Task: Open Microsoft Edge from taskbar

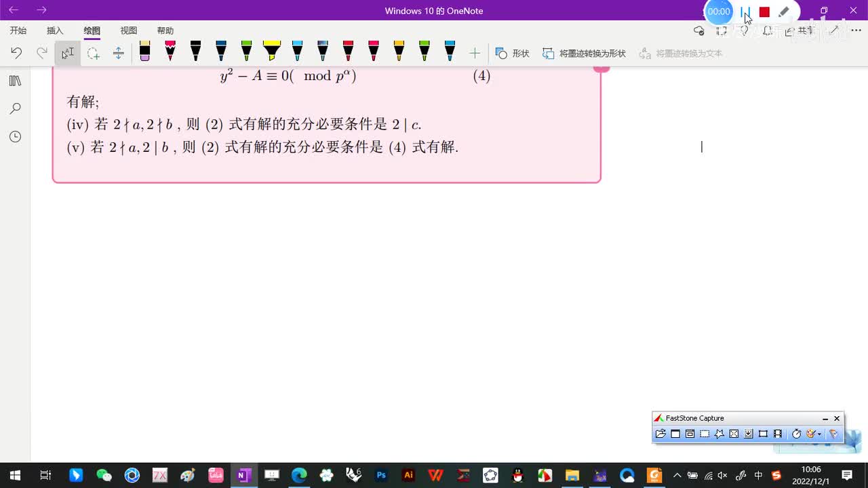Action: coord(299,475)
